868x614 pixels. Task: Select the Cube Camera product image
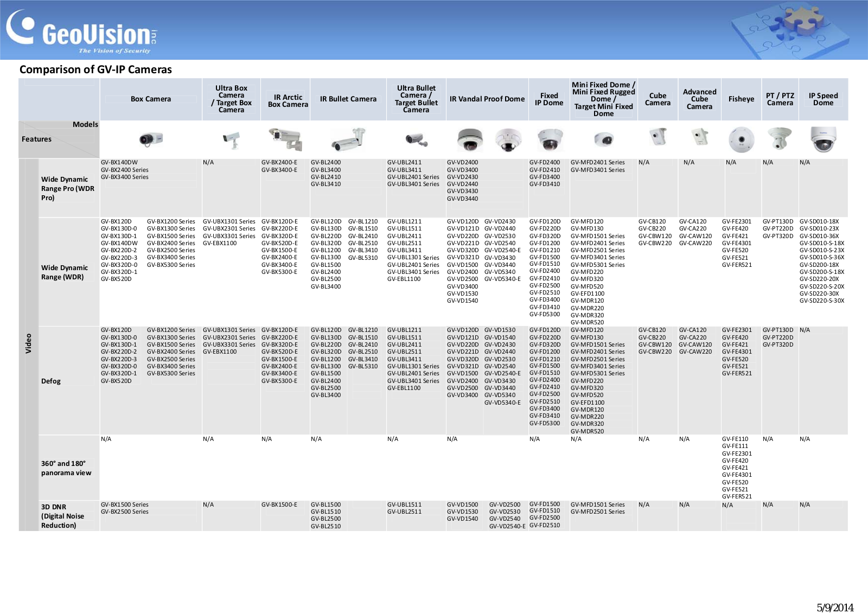click(x=658, y=137)
